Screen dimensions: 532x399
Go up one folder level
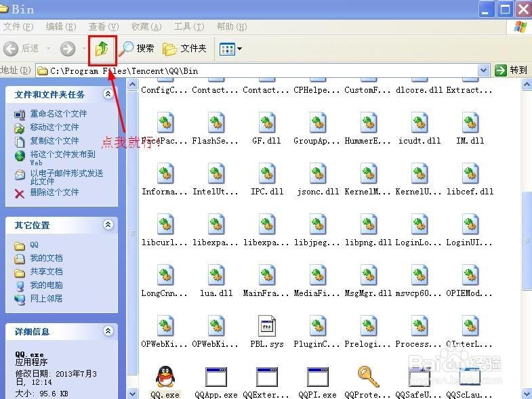point(102,49)
